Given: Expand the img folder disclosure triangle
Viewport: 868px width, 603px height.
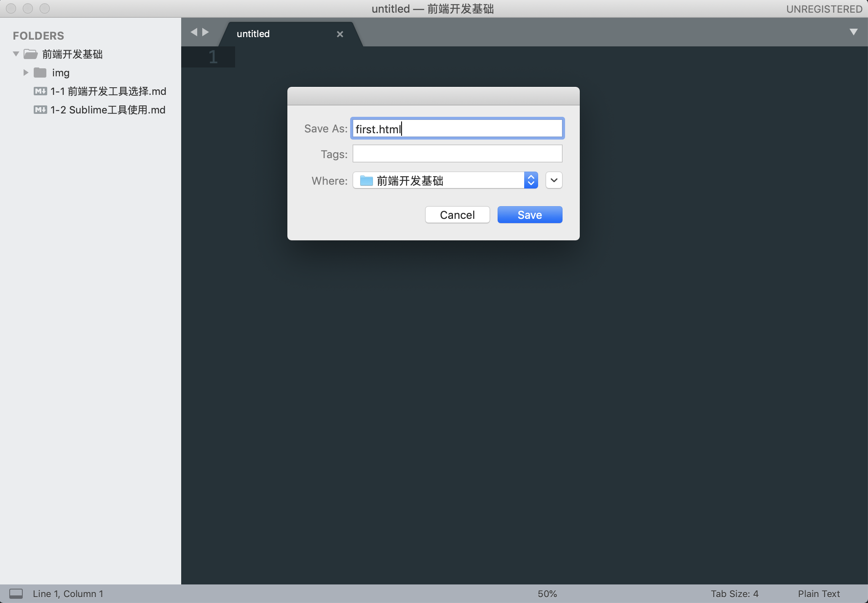Looking at the screenshot, I should click(x=26, y=73).
